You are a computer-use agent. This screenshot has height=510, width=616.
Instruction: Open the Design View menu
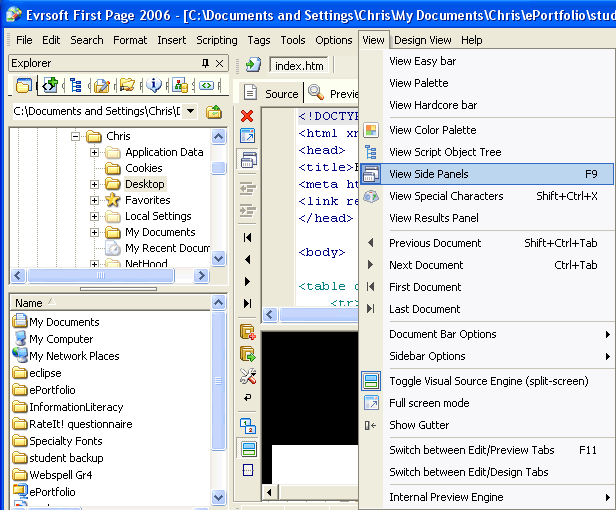[422, 40]
